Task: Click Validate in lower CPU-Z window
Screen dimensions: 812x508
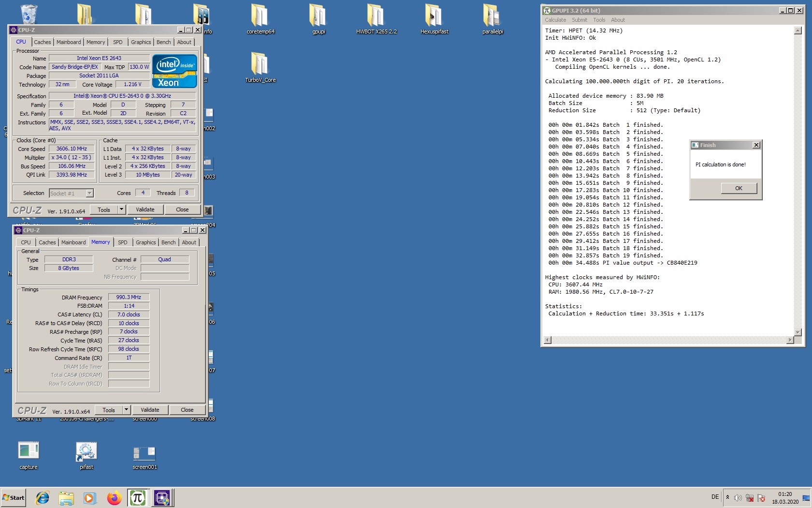Action: [x=150, y=410]
